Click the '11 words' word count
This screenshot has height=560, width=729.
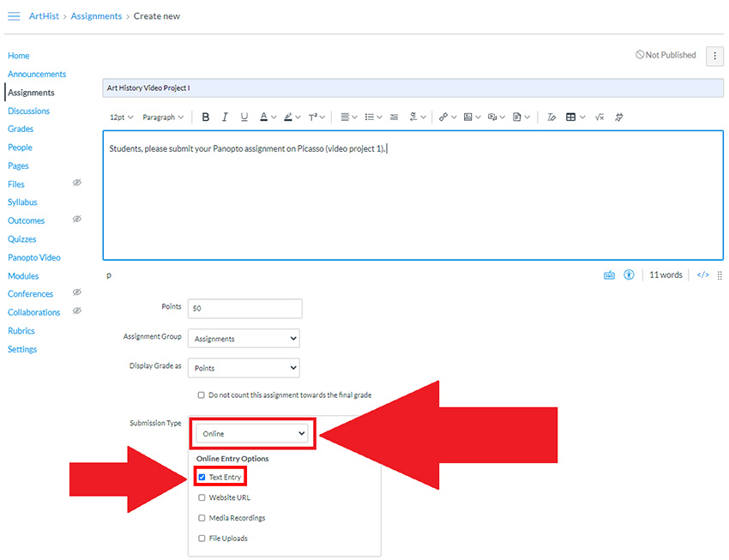point(666,275)
